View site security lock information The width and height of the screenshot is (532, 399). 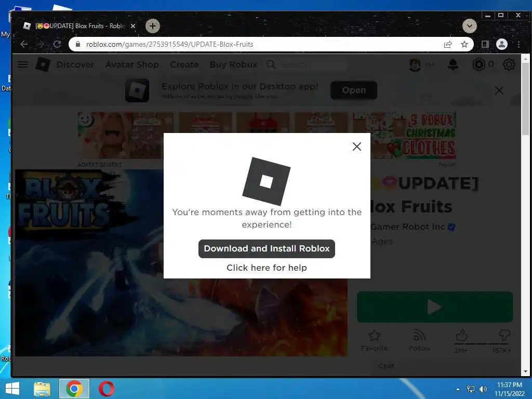78,44
